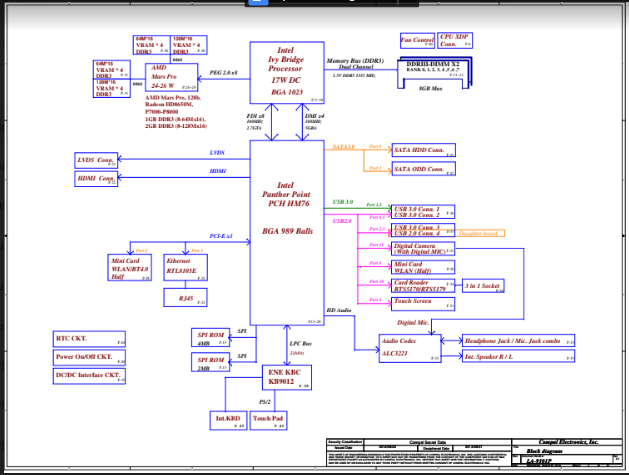Select the blue LVDS line label

217,153
